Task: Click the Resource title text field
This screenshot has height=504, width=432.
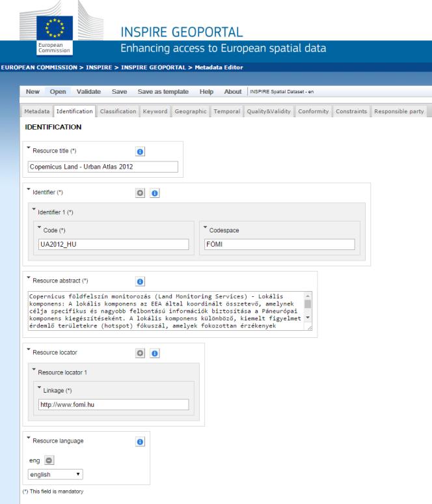Action: 103,167
